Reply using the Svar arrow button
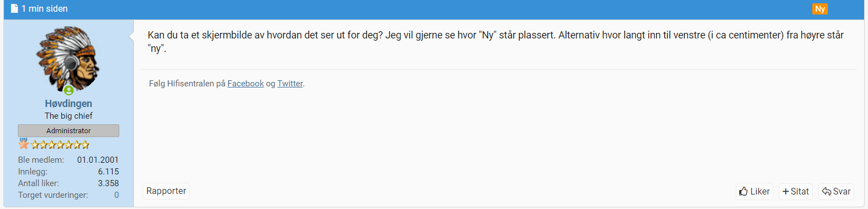868x209 pixels. tap(836, 192)
